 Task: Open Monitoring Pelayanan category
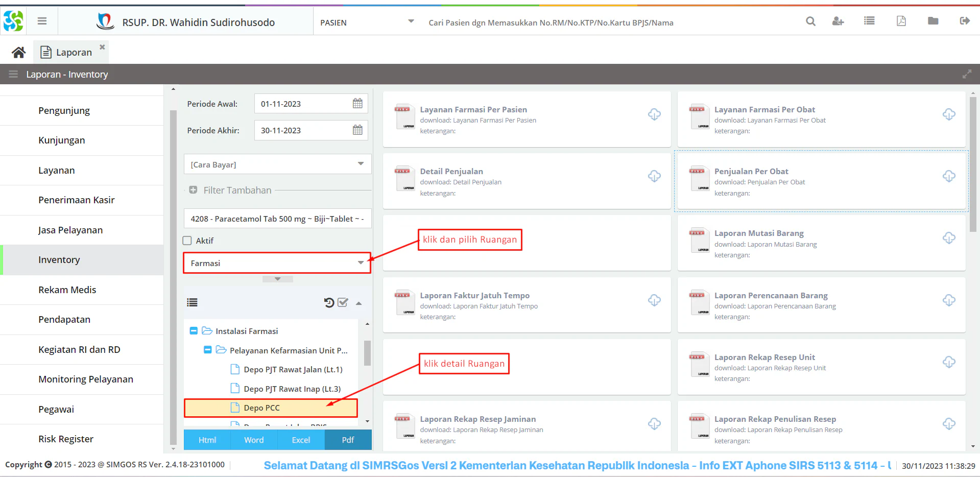[82, 379]
